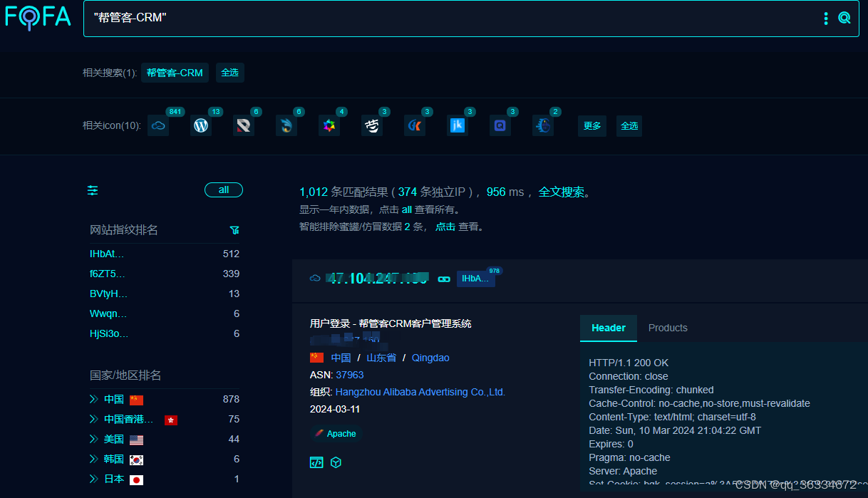
Task: Open the blurred IP address result
Action: pyautogui.click(x=377, y=279)
